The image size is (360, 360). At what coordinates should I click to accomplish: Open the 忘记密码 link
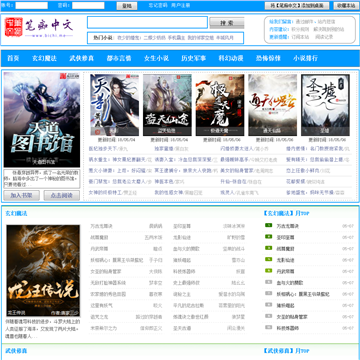click(158, 6)
